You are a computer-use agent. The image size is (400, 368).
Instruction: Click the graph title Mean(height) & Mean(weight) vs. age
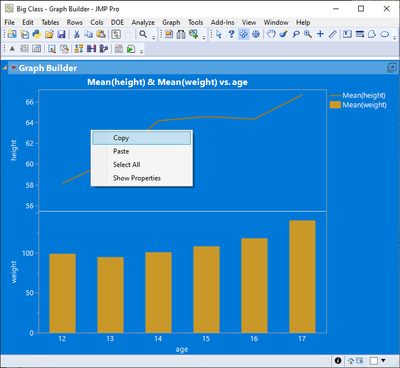click(x=167, y=82)
